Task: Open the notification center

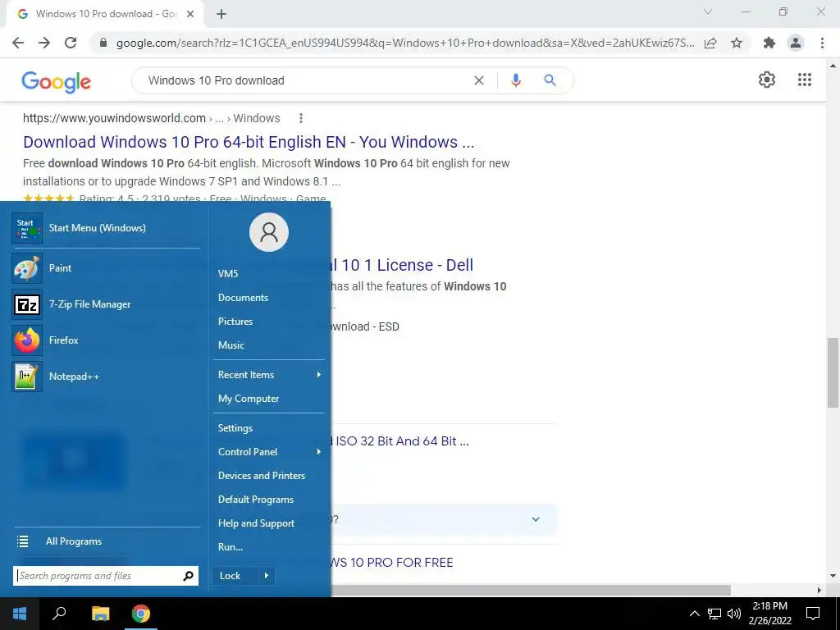Action: click(813, 614)
